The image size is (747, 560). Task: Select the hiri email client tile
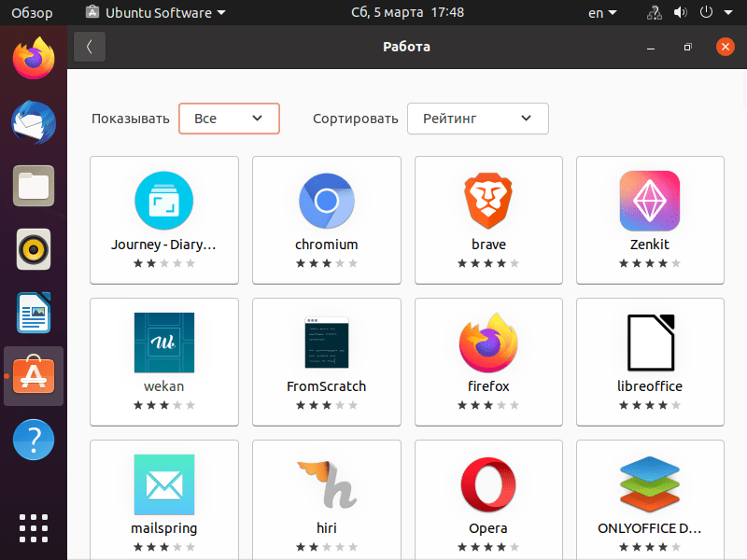pos(326,499)
